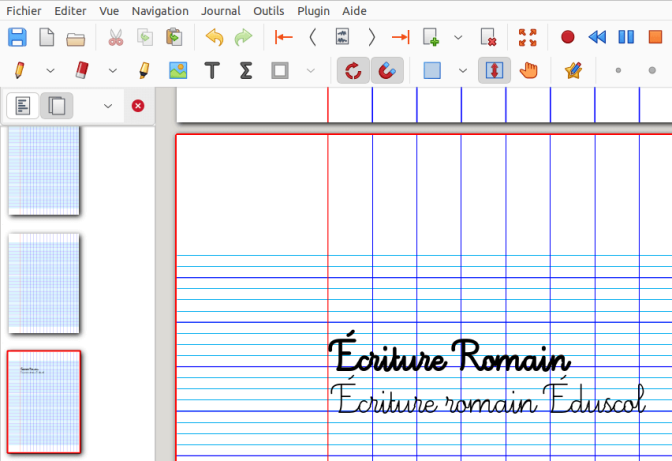Screen dimensions: 672x461
Task: Select the Pen tool
Action: (x=19, y=70)
